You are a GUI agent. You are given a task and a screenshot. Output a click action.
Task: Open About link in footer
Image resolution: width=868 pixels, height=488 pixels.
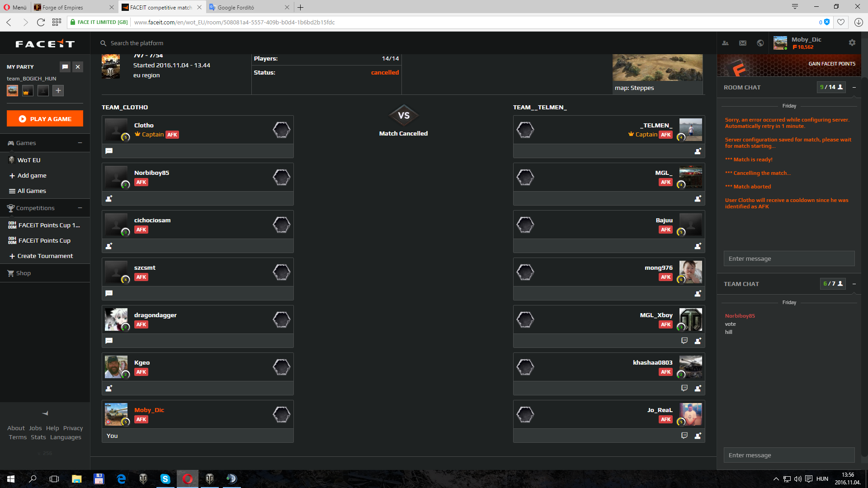point(16,428)
